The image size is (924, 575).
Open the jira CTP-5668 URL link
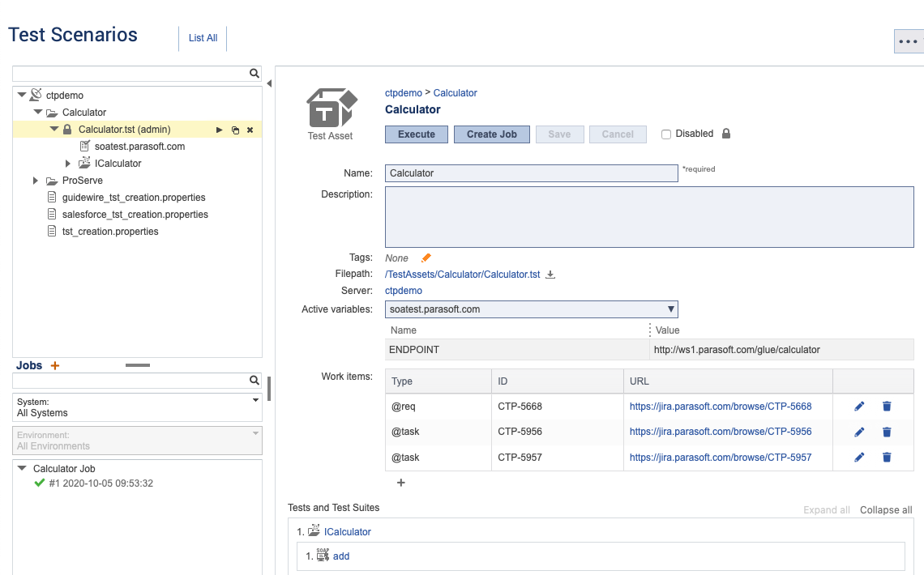click(720, 406)
